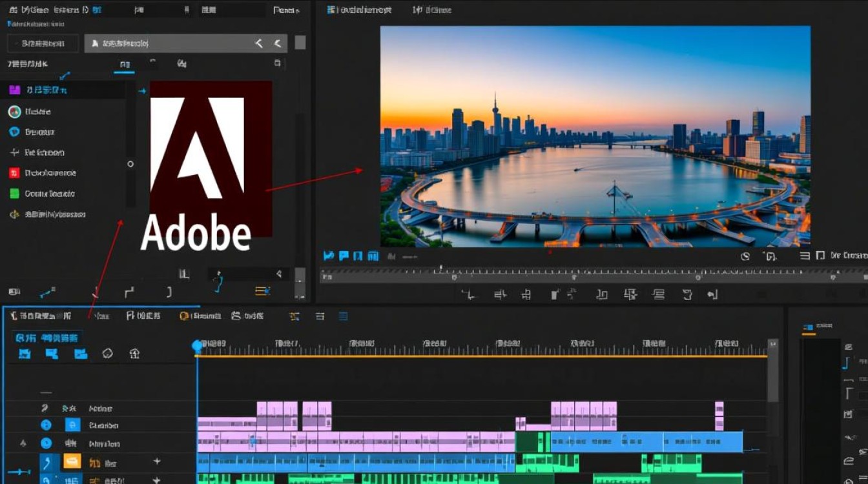This screenshot has width=868, height=484.
Task: Click the hexagon icon above the track headers
Action: pyautogui.click(x=108, y=354)
